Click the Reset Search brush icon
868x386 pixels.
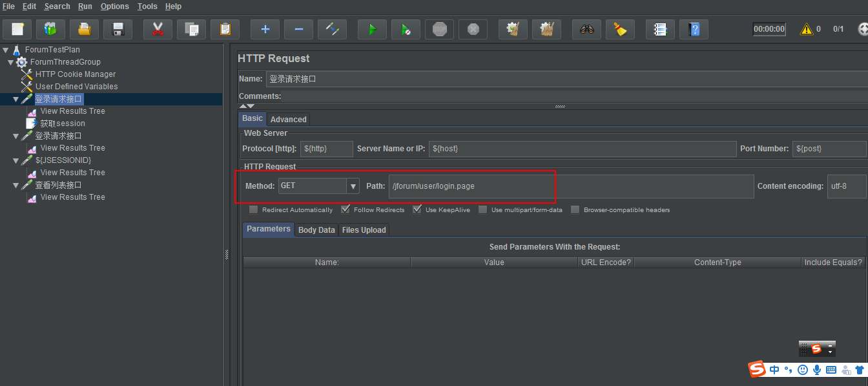620,29
